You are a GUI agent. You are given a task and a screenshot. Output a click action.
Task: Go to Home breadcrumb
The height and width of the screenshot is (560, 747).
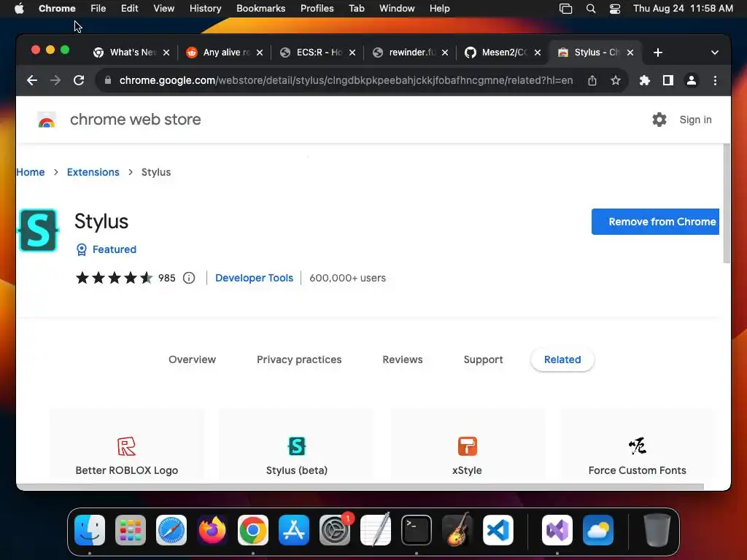tap(31, 172)
